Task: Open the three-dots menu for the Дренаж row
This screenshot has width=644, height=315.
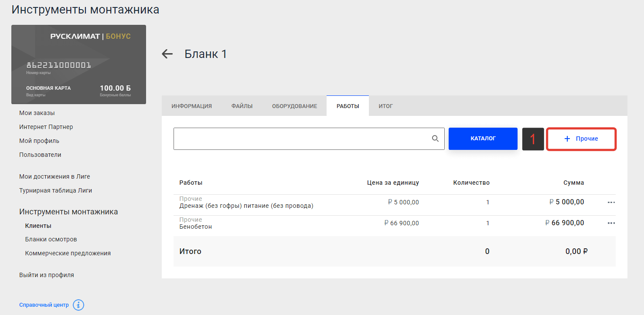Action: tap(611, 203)
